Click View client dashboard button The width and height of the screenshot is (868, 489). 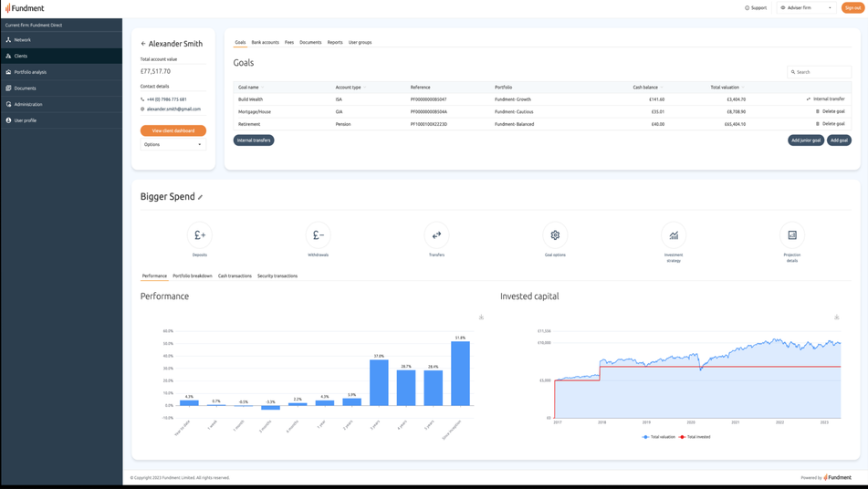pos(173,130)
